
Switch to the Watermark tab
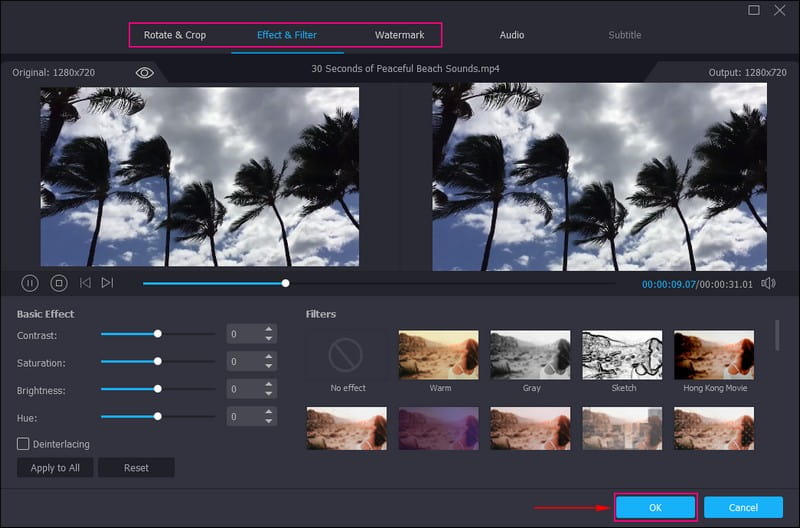click(x=399, y=35)
